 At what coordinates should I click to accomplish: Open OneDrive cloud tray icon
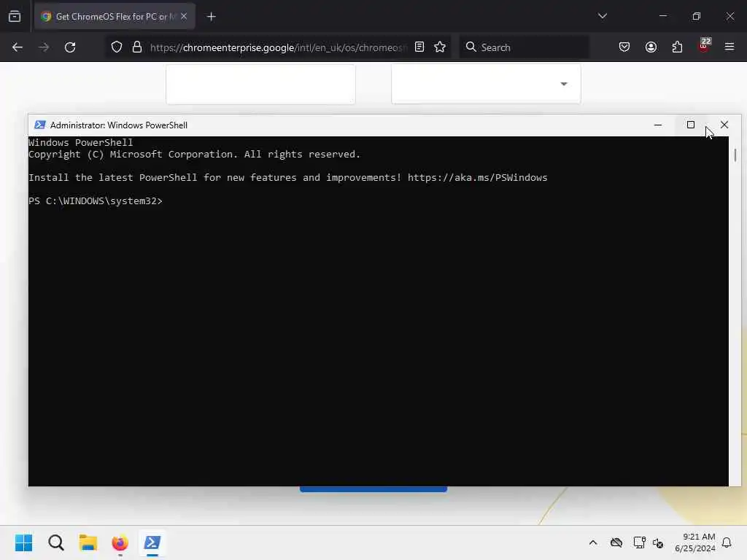coord(616,542)
